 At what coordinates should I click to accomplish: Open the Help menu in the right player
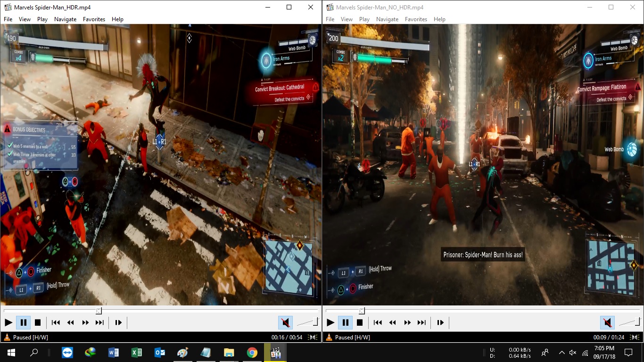[439, 19]
